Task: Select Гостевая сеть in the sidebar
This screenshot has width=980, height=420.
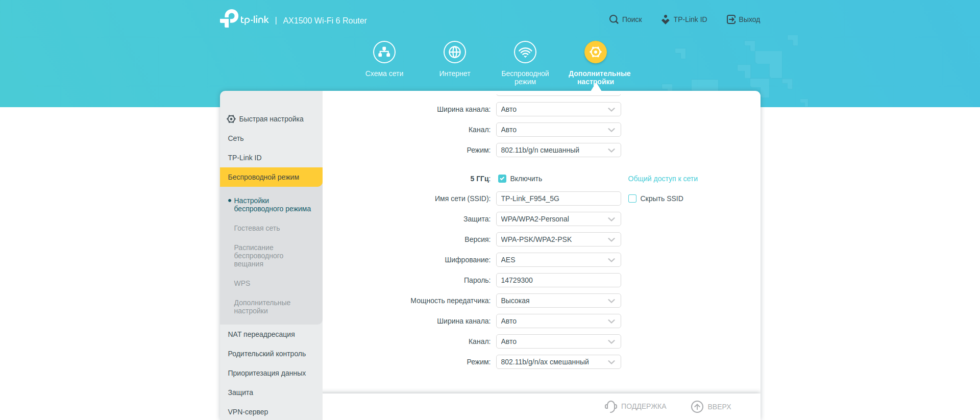Action: pos(257,228)
